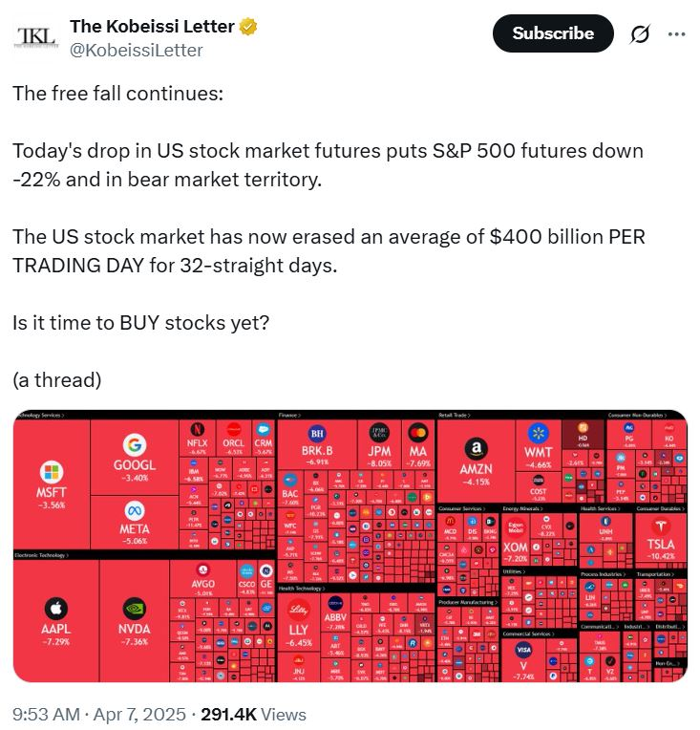The width and height of the screenshot is (700, 730).
Task: Click the gold verified badge
Action: click(248, 27)
